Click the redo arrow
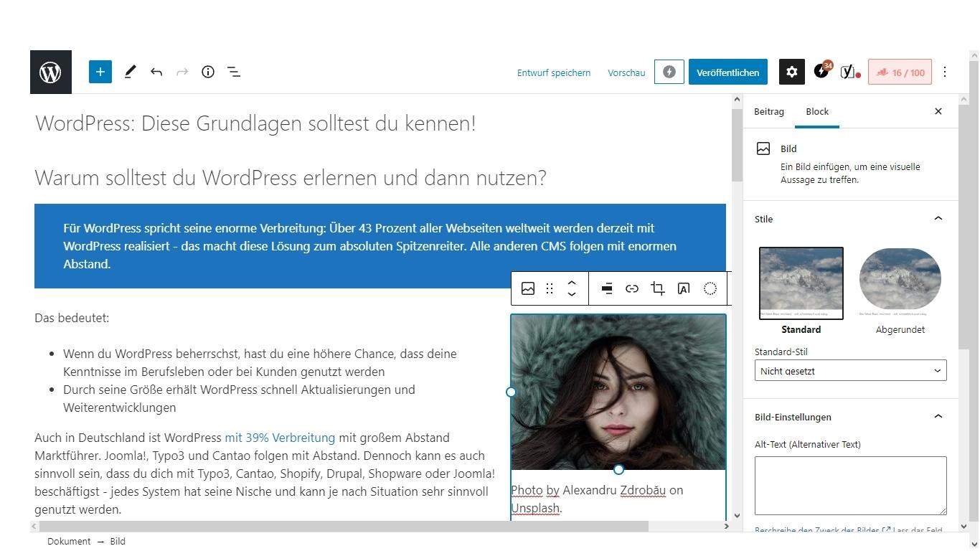 [182, 72]
